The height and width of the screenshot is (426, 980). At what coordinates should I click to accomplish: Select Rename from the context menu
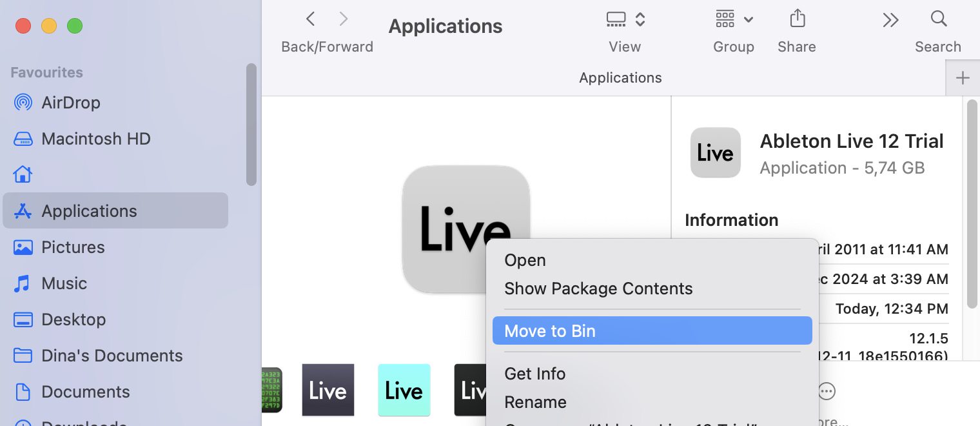point(535,402)
